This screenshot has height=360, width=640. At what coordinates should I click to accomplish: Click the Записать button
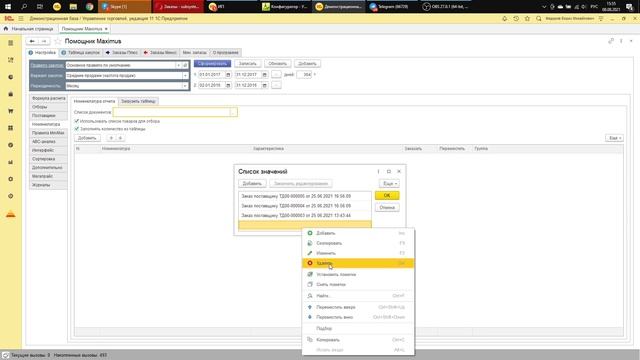(247, 64)
